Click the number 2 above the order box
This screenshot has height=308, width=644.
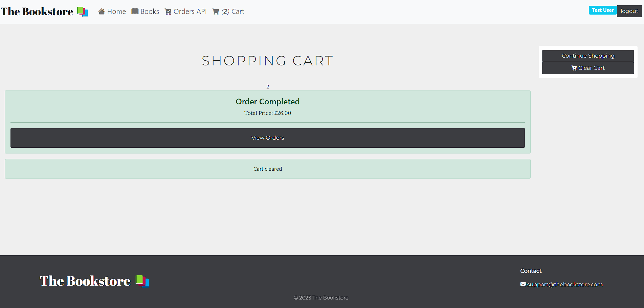click(268, 87)
